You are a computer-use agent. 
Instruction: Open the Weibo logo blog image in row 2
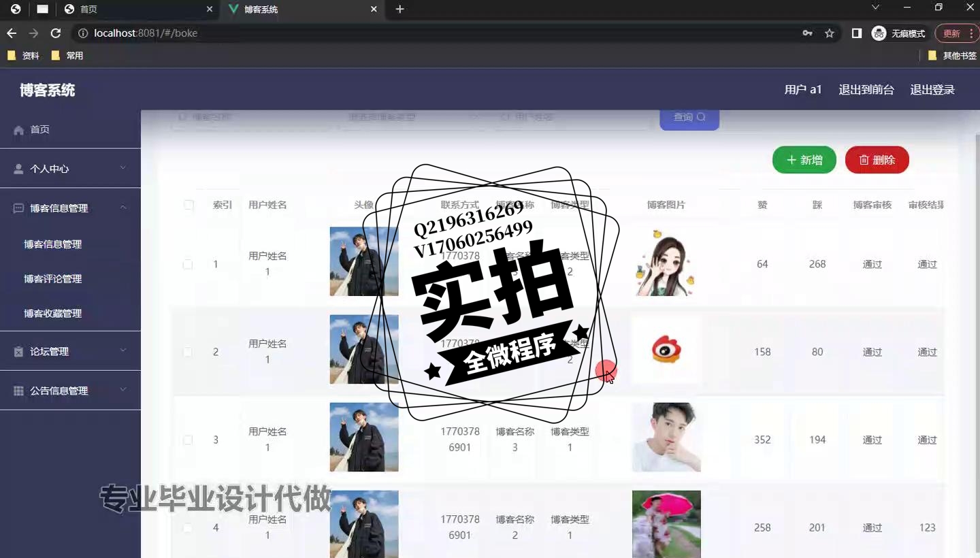click(x=666, y=350)
